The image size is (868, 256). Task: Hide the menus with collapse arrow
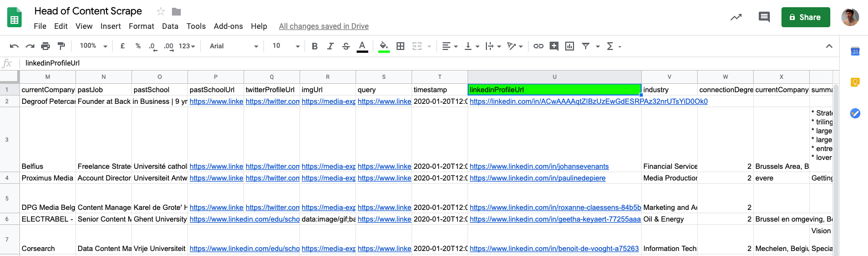[829, 46]
